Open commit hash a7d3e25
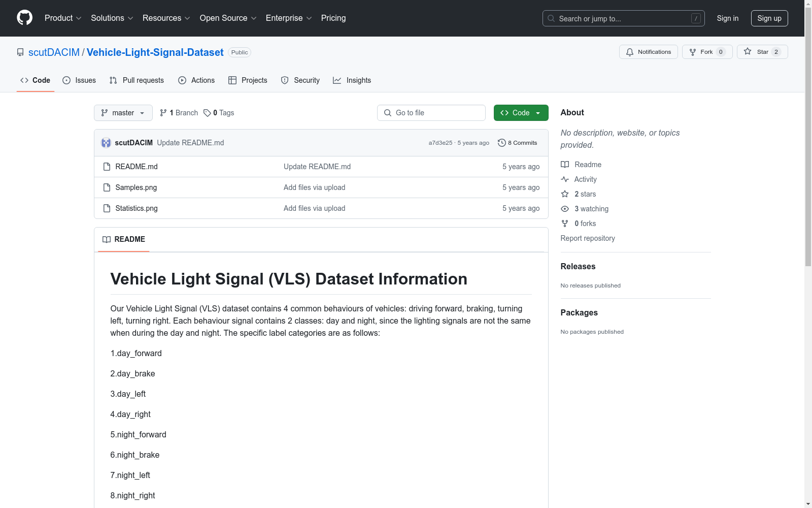This screenshot has height=508, width=812. click(441, 143)
